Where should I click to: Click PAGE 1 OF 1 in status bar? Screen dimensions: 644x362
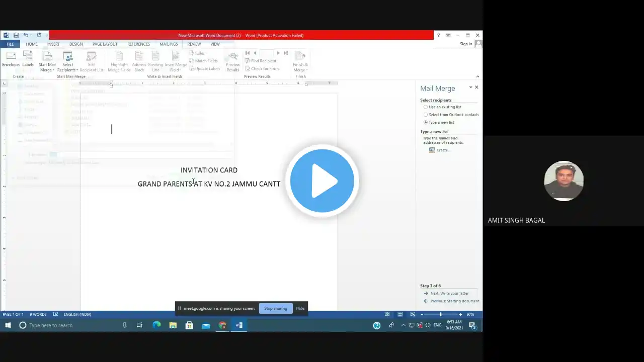[x=13, y=314]
